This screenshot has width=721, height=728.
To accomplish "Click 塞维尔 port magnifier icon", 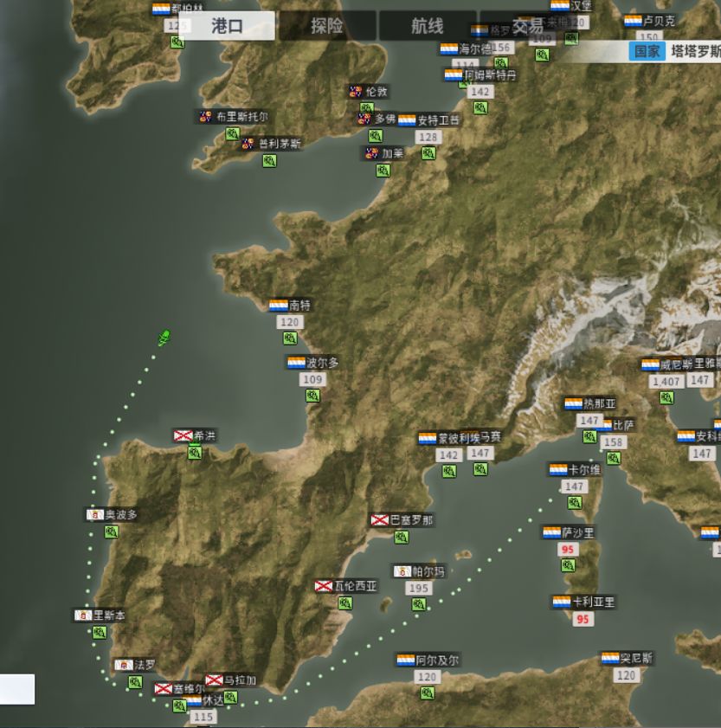I will tap(179, 706).
